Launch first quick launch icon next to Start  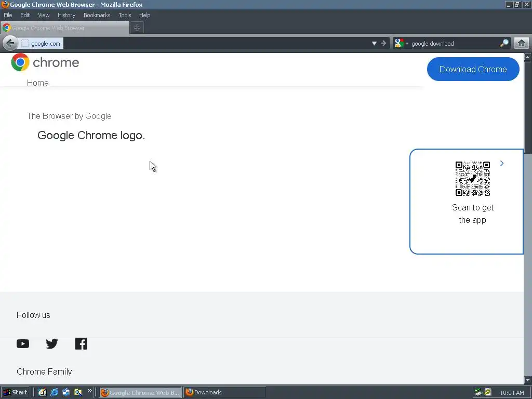tap(42, 392)
